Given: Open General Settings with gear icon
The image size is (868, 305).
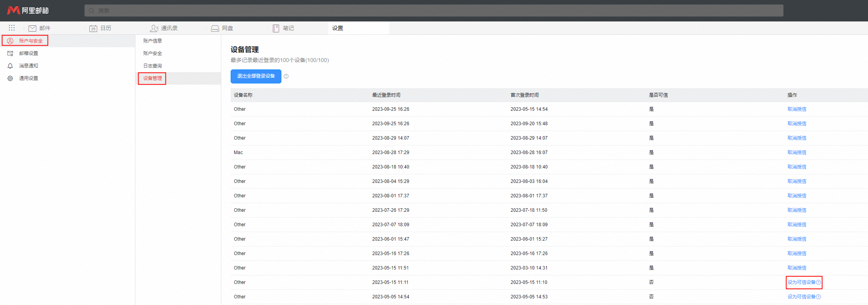Looking at the screenshot, I should [28, 78].
